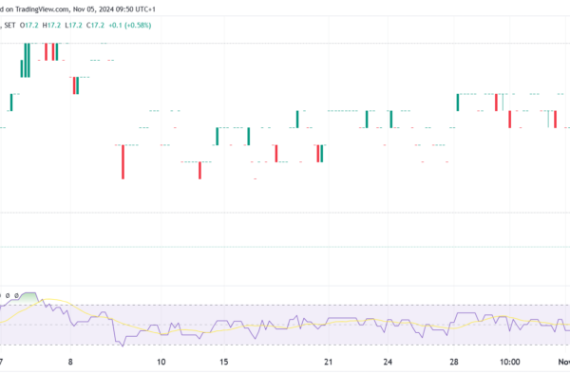Select the date label 21 on time axis

[329, 362]
